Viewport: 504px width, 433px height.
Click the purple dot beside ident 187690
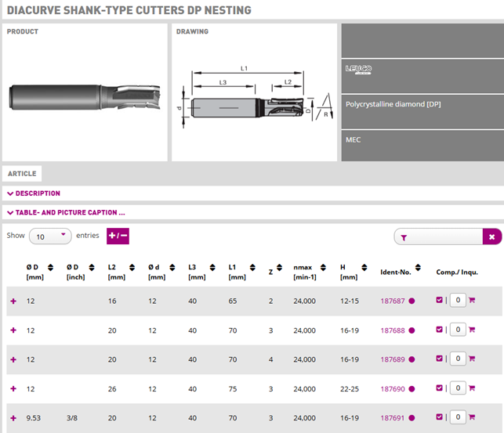click(x=412, y=389)
